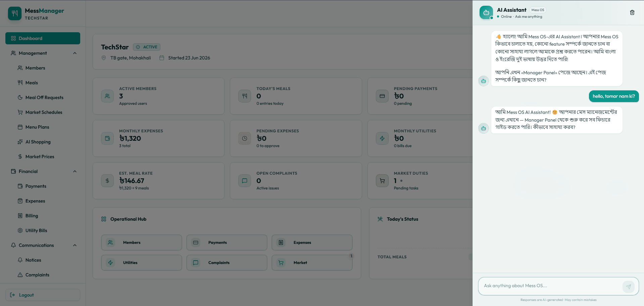Screen dimensions: 644x306
Task: Click the Pending Payments card icon
Action: pyautogui.click(x=382, y=96)
